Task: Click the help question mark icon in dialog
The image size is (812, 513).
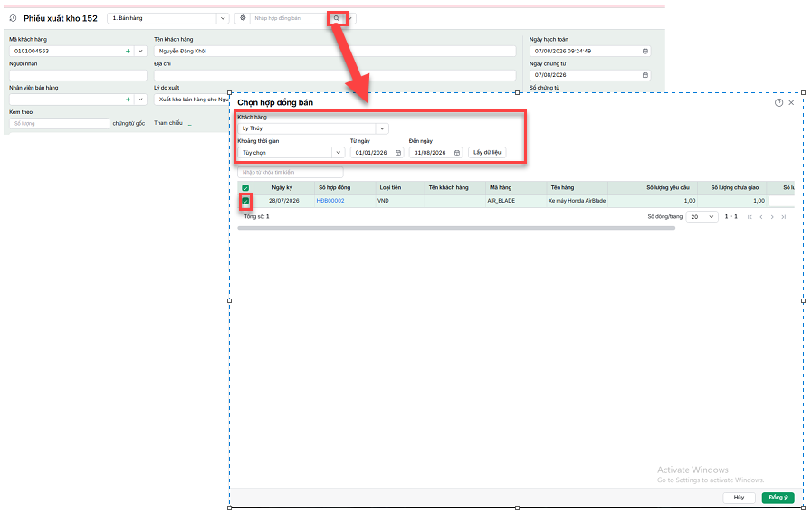Action: [x=779, y=102]
